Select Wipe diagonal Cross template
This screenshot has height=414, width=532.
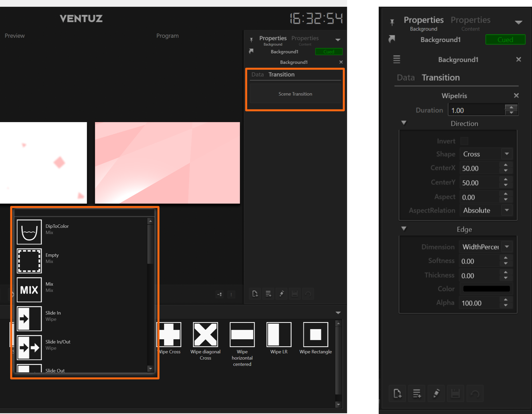tap(205, 334)
